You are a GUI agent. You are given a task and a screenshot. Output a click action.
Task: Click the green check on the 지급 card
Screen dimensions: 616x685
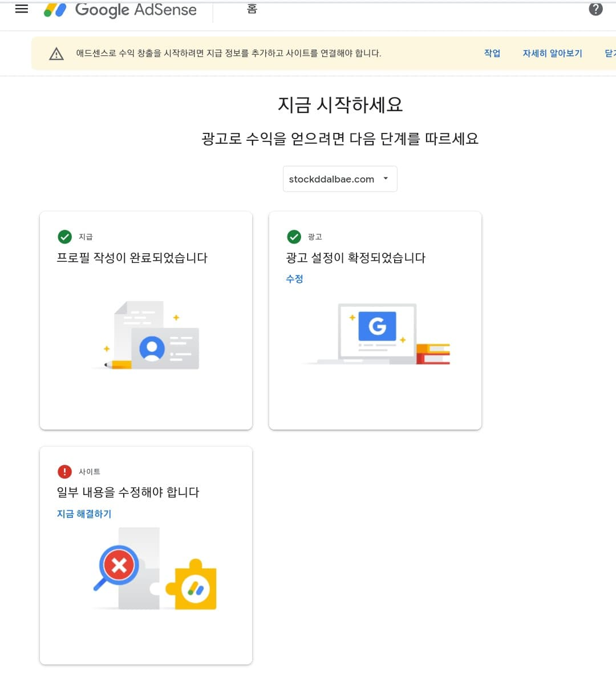tap(64, 237)
